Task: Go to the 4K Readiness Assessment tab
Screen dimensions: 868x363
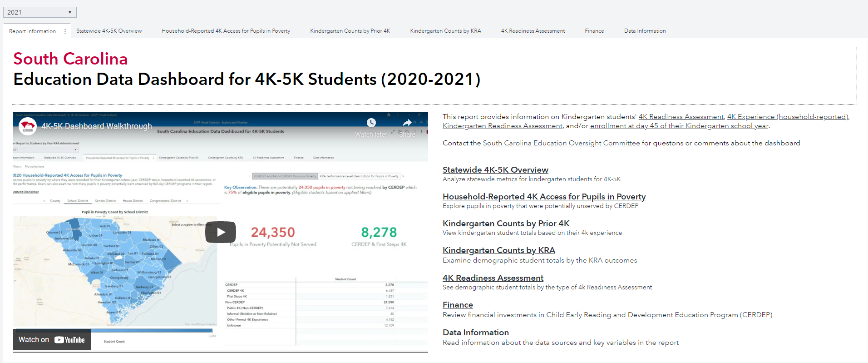Action: click(533, 31)
